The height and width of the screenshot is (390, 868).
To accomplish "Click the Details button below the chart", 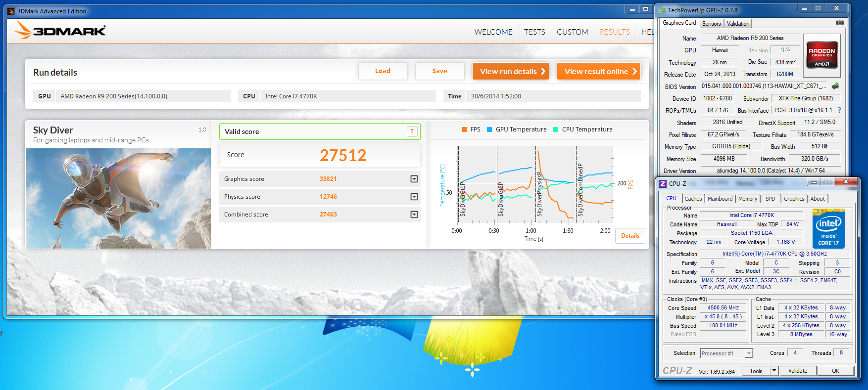I will click(630, 236).
